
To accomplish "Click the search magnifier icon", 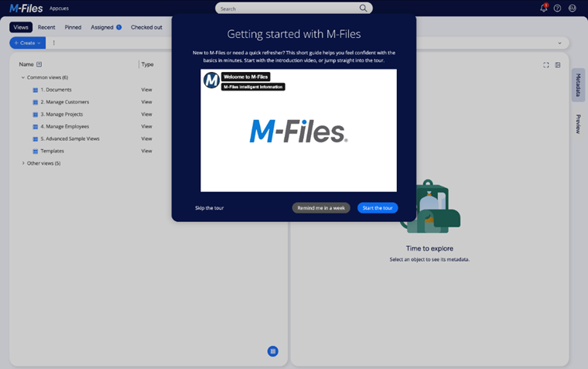I will pos(363,9).
